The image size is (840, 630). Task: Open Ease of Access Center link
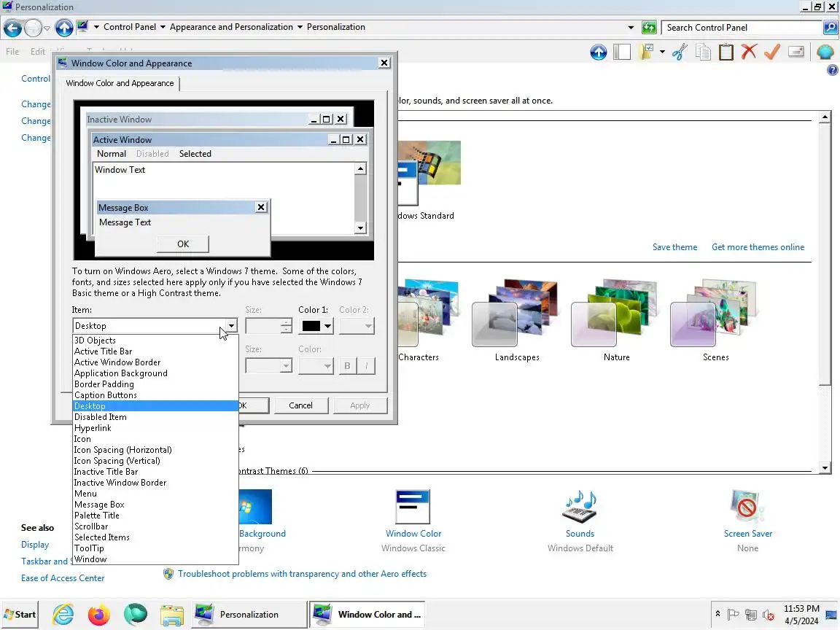(63, 578)
